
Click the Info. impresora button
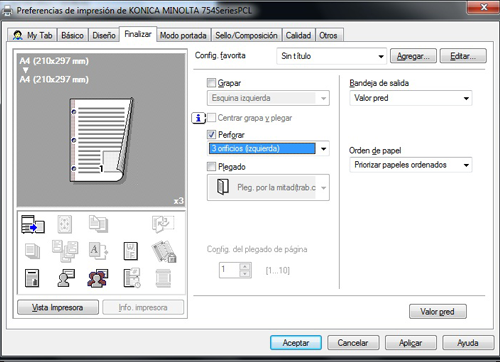tap(143, 307)
